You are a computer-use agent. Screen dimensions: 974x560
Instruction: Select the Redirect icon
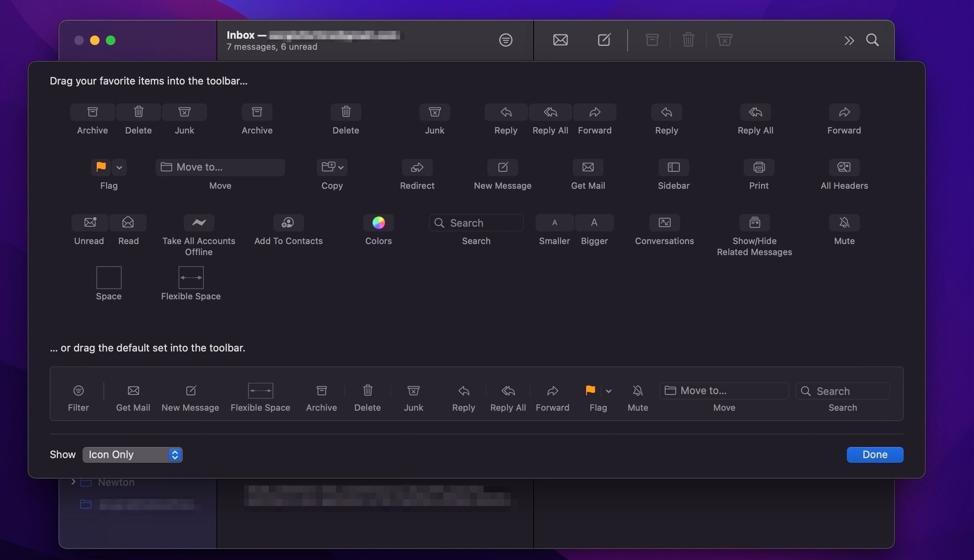click(417, 167)
